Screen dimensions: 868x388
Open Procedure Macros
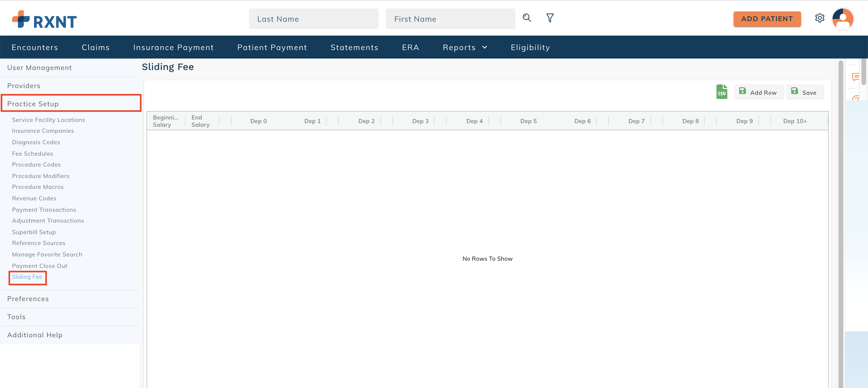(38, 186)
